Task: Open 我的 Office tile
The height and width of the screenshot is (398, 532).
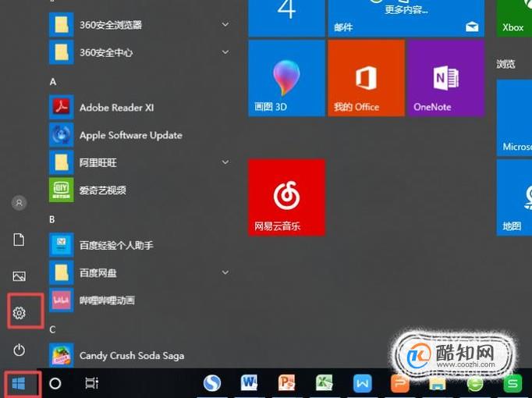Action: tap(367, 78)
